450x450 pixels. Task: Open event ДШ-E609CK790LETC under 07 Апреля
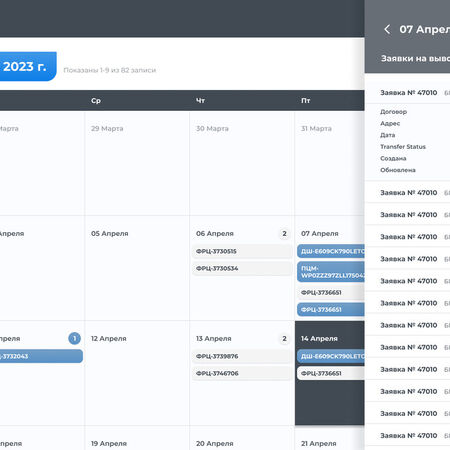click(x=331, y=251)
